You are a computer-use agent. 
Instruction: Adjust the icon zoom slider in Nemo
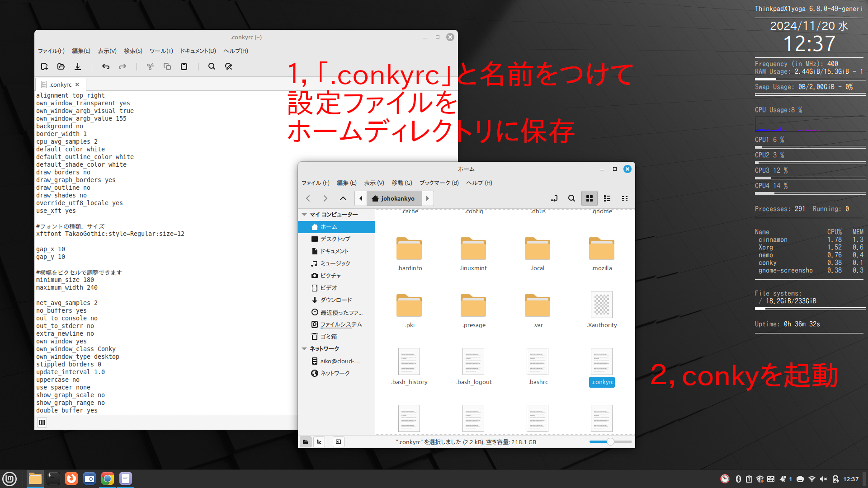[x=610, y=442]
